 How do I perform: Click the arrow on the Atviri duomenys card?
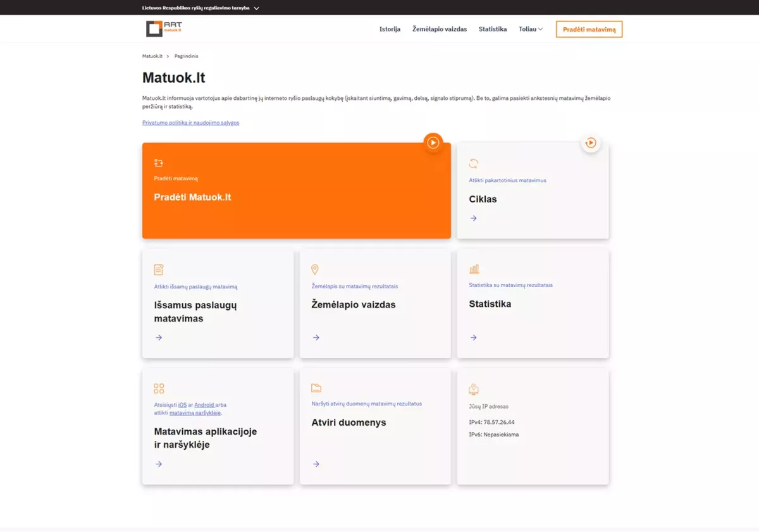coord(316,464)
